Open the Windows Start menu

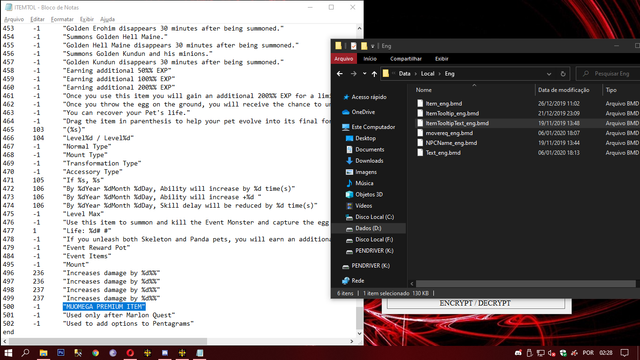8,353
